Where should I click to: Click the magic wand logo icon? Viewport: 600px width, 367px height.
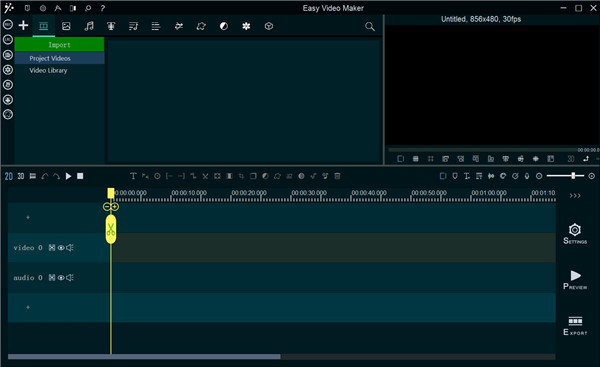(8, 8)
